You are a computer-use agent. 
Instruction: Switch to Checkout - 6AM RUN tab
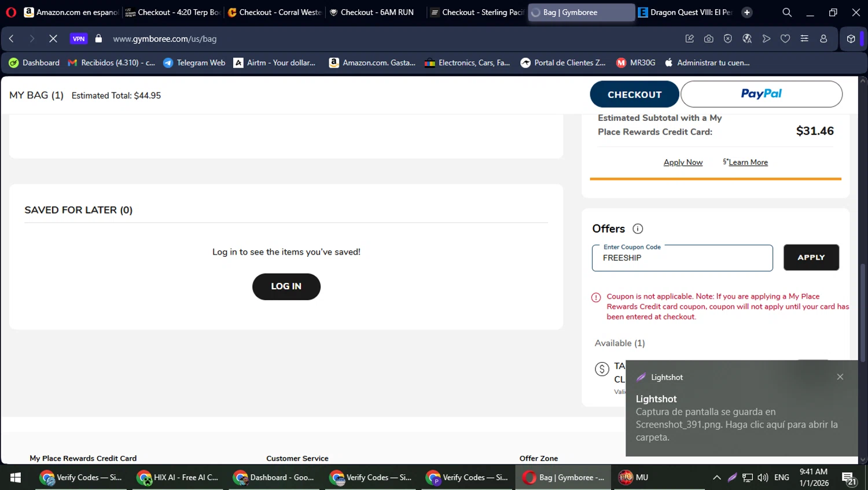[x=376, y=12]
